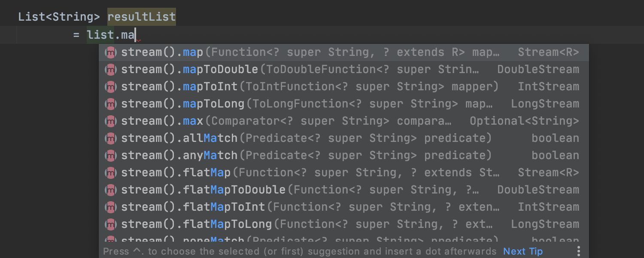Click the resultList variable name

pos(141,17)
